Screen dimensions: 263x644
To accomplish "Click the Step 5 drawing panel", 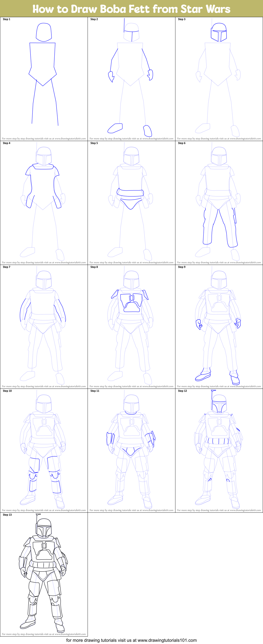I will [131, 203].
